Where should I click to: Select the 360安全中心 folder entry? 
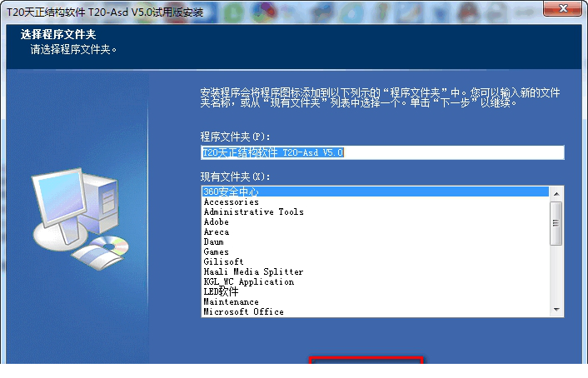coord(376,191)
